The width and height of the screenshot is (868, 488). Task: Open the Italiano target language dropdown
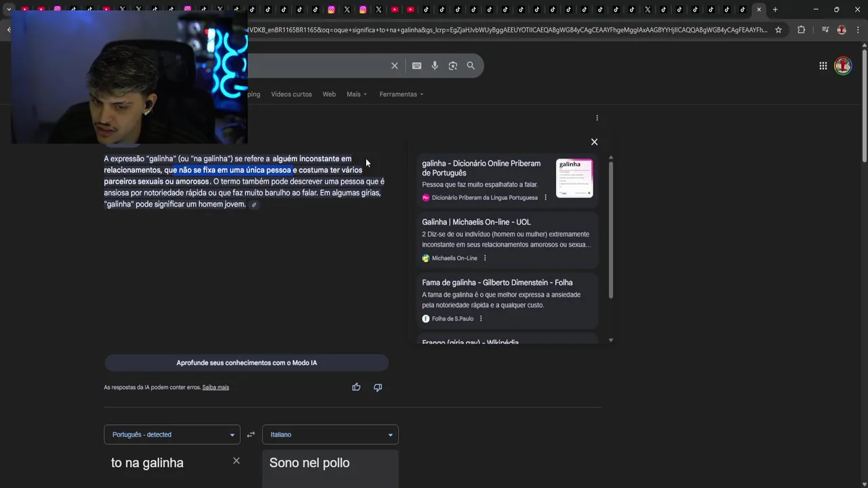330,434
